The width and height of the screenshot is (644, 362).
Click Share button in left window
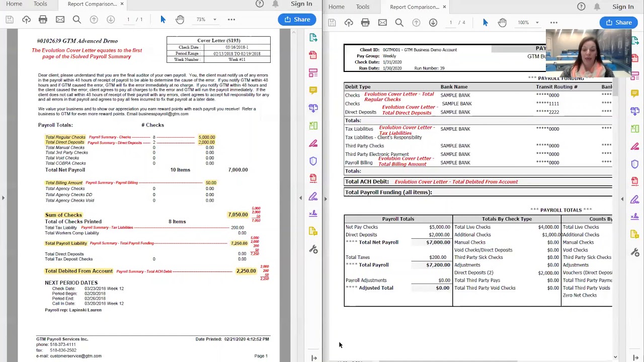pyautogui.click(x=297, y=20)
